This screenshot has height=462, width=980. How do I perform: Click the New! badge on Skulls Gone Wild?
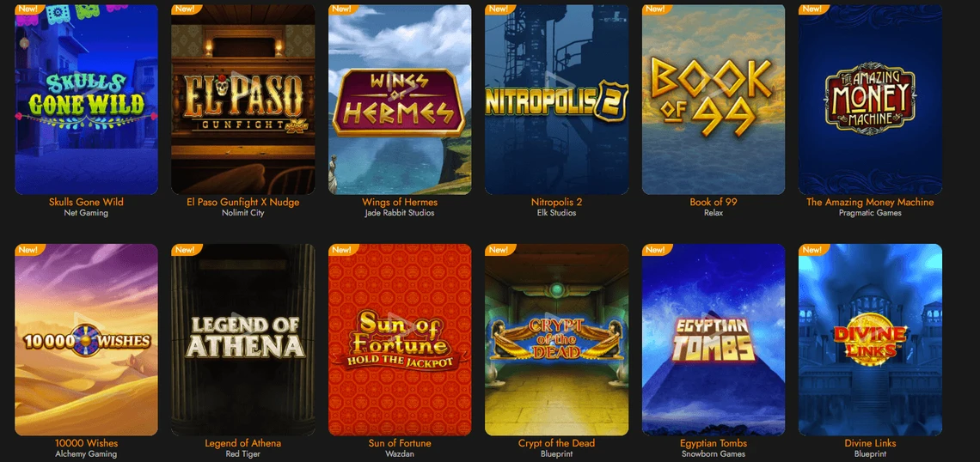(28, 9)
